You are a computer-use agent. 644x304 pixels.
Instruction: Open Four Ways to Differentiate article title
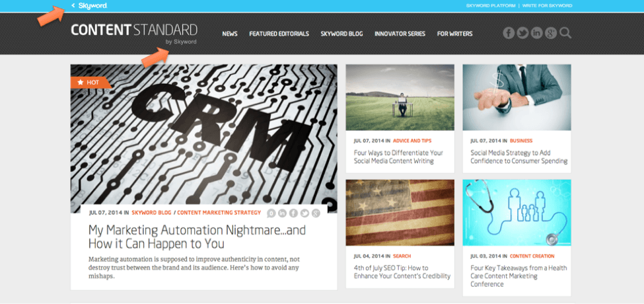click(x=398, y=157)
